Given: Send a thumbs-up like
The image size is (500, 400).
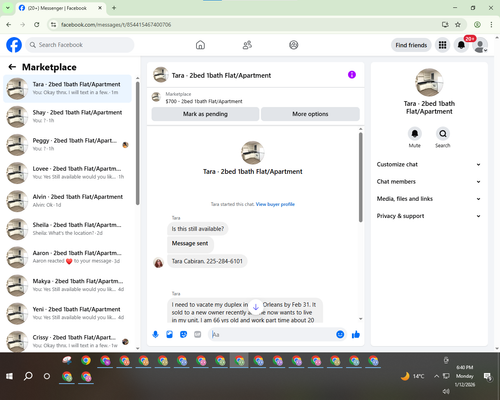Looking at the screenshot, I should coord(356,334).
